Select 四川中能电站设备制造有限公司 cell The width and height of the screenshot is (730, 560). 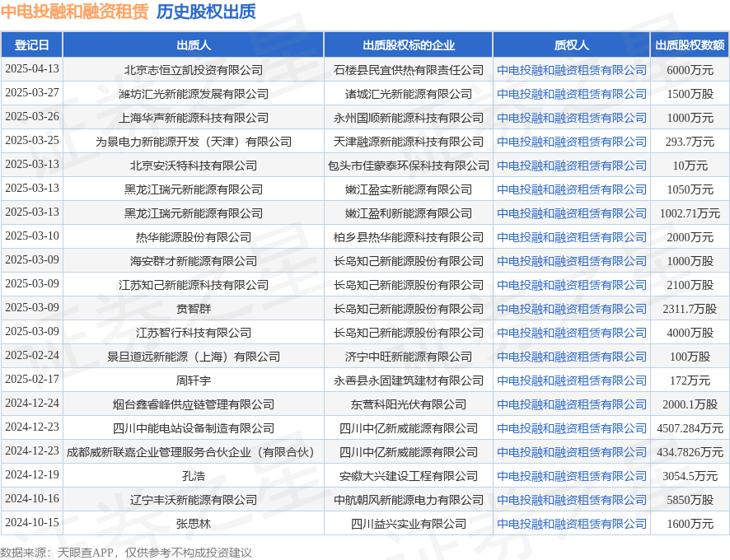pyautogui.click(x=193, y=428)
